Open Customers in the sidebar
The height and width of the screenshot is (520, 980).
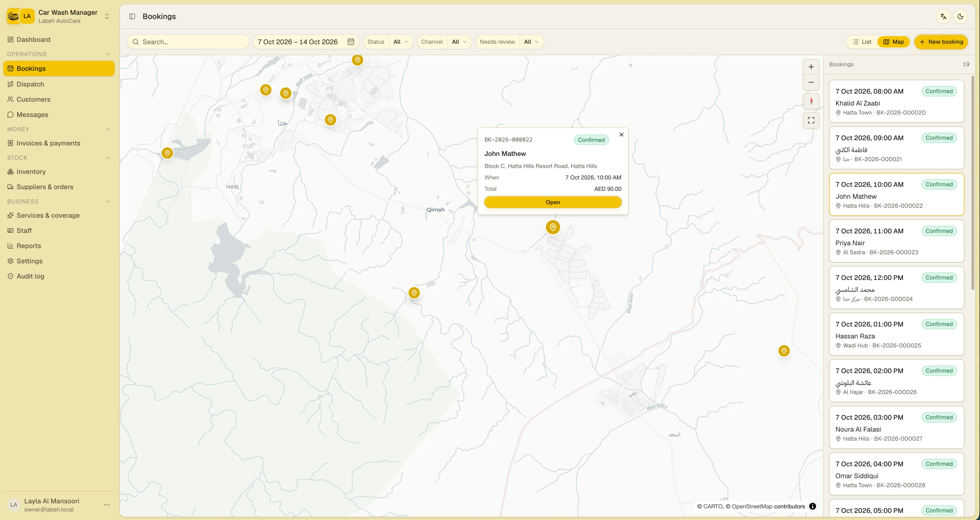[x=59, y=99]
